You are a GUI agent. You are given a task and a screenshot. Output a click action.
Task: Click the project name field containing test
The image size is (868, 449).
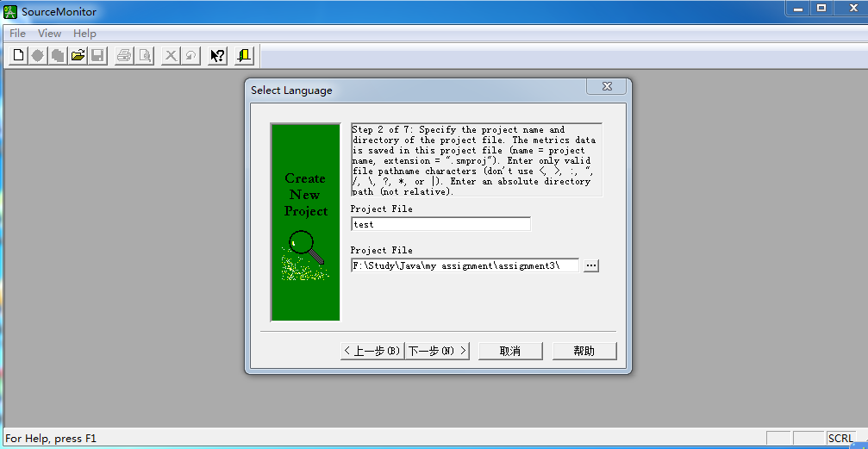point(440,224)
